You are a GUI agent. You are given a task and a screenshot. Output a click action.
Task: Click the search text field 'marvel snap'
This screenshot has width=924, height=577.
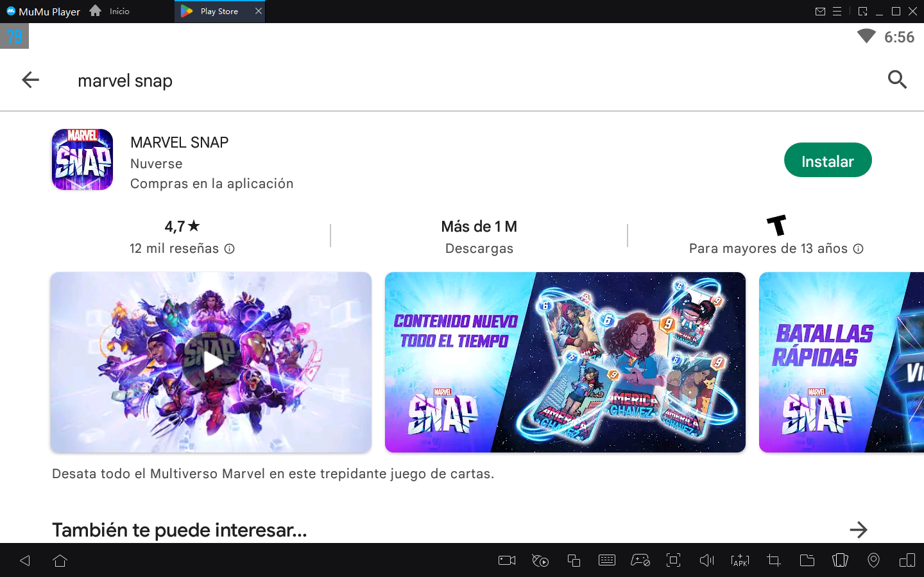coord(125,81)
